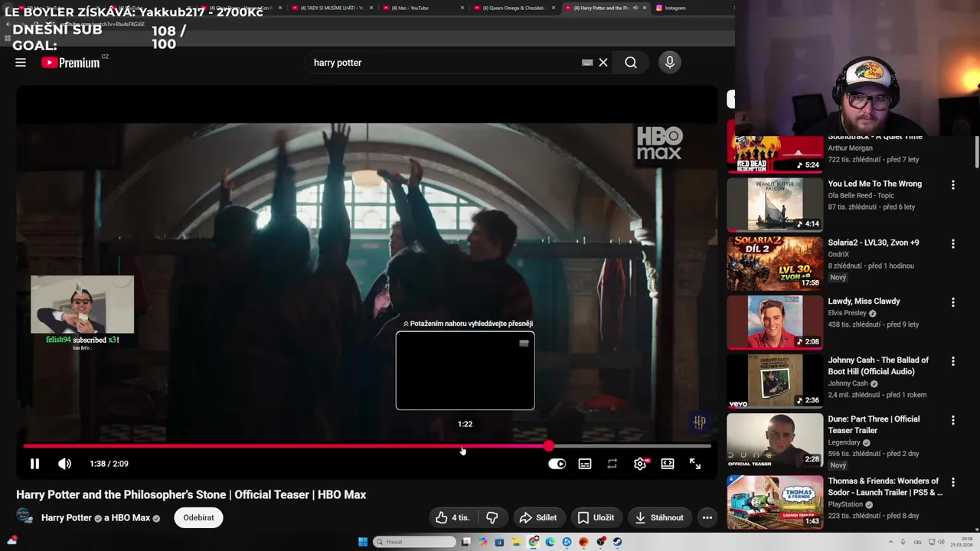This screenshot has height=551, width=980.
Task: Switch to TADY SI MUSÍME LHÁT browser tab
Action: coord(332,8)
